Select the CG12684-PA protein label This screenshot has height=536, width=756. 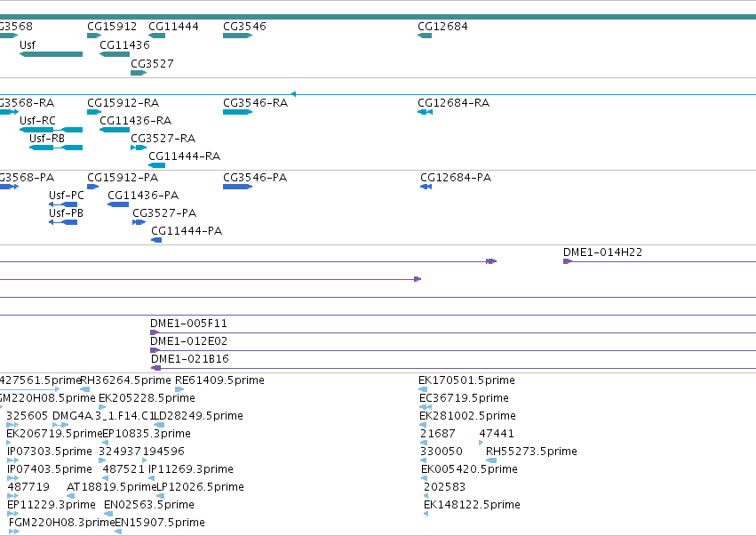456,178
